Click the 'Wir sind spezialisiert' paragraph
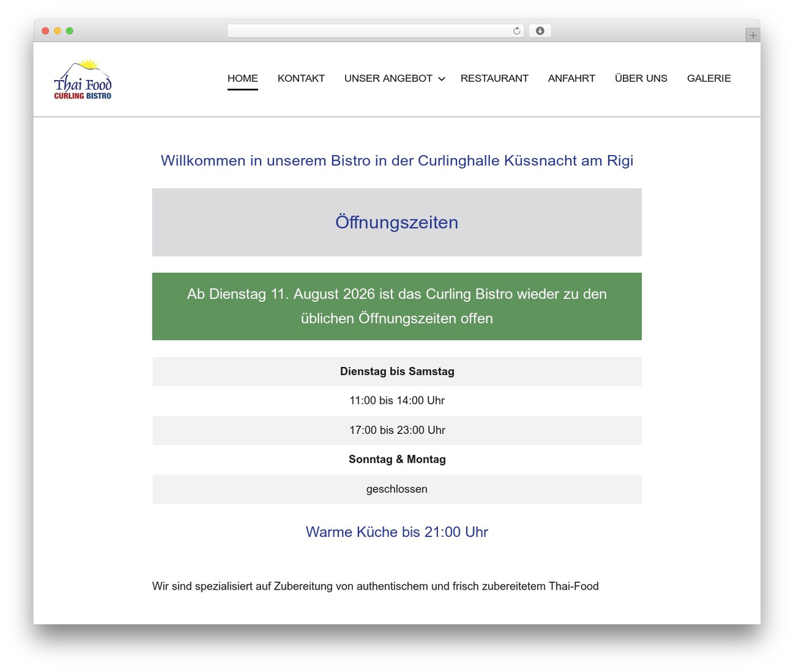This screenshot has width=794, height=672. pyautogui.click(x=375, y=586)
